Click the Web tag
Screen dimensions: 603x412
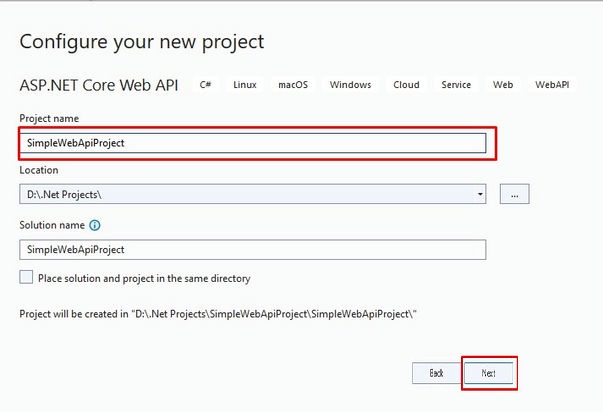click(503, 85)
